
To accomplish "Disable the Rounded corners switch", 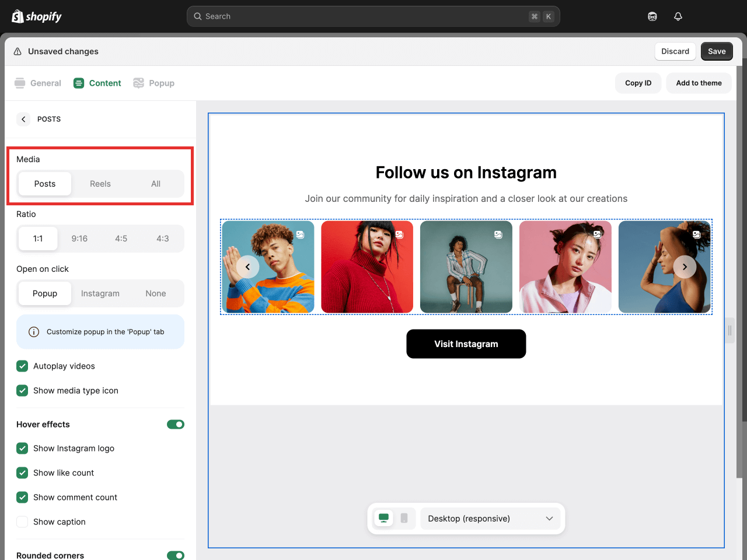I will [x=175, y=555].
